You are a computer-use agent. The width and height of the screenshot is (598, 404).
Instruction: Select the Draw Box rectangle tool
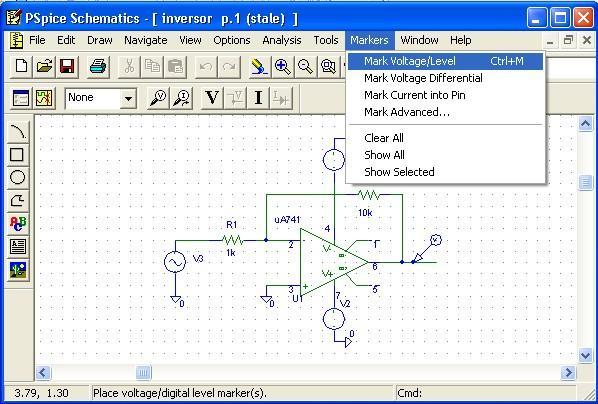(x=17, y=155)
